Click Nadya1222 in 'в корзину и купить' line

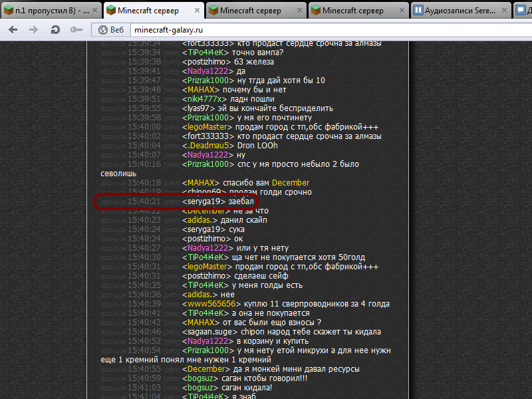click(x=207, y=341)
